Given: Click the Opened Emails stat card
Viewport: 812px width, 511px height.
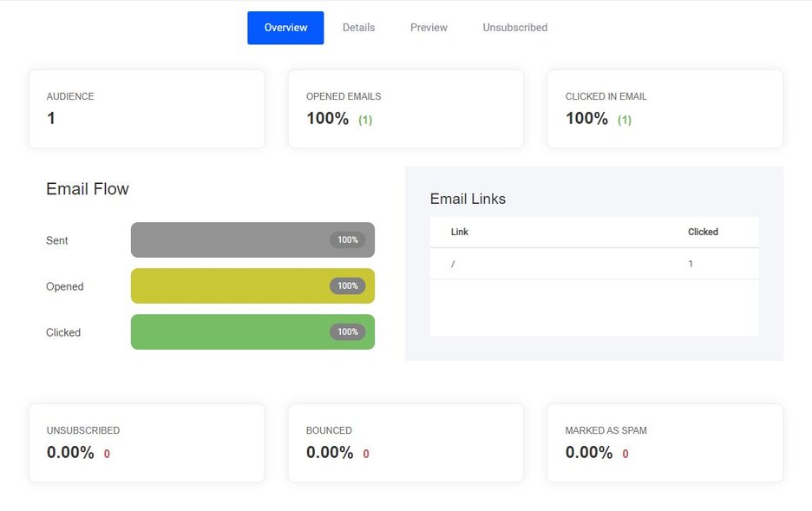Looking at the screenshot, I should point(406,109).
